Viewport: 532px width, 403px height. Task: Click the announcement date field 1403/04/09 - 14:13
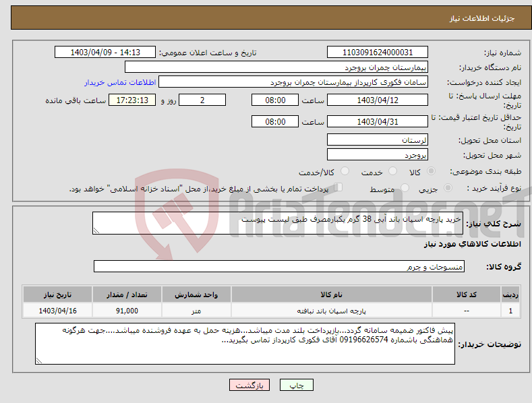(105, 53)
